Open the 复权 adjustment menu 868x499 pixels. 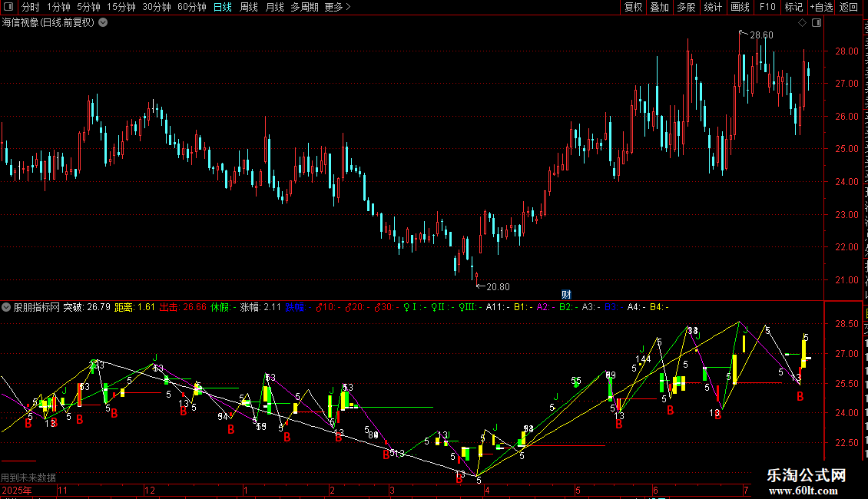pos(633,7)
